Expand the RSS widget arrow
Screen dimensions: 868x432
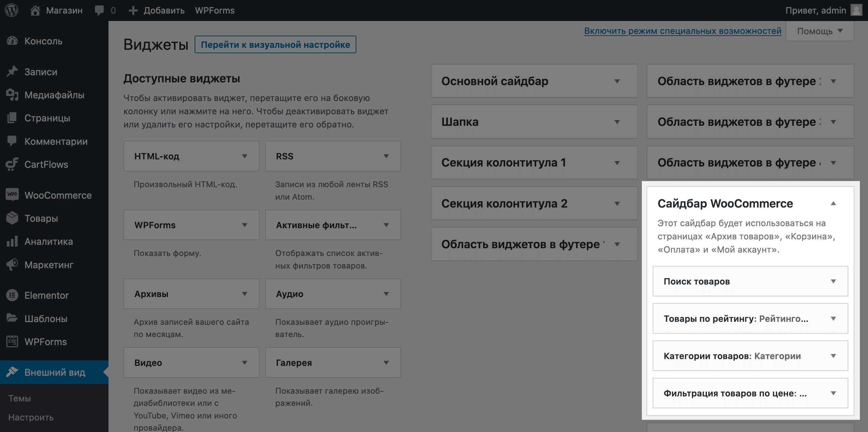[386, 156]
